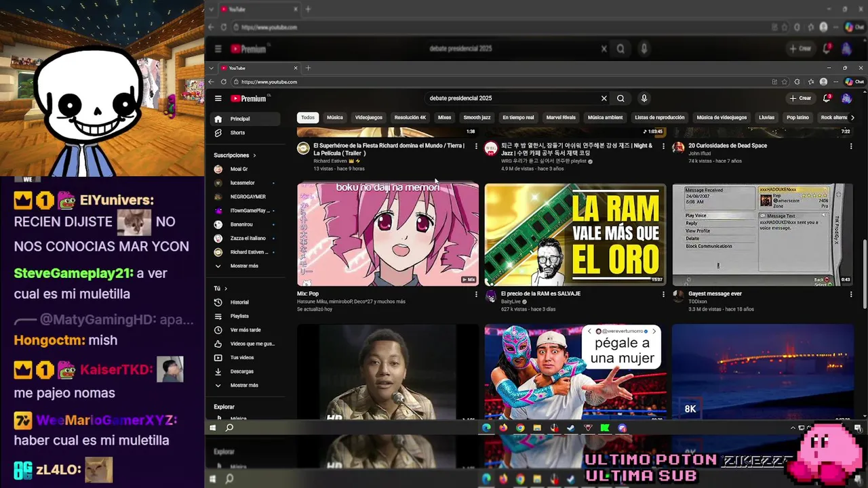Open Microsoft Edge icon on upper taskbar
This screenshot has width=868, height=488.
coord(486,428)
